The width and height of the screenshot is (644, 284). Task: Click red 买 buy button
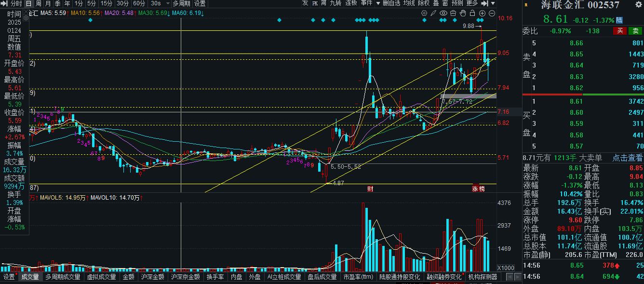pos(620,31)
